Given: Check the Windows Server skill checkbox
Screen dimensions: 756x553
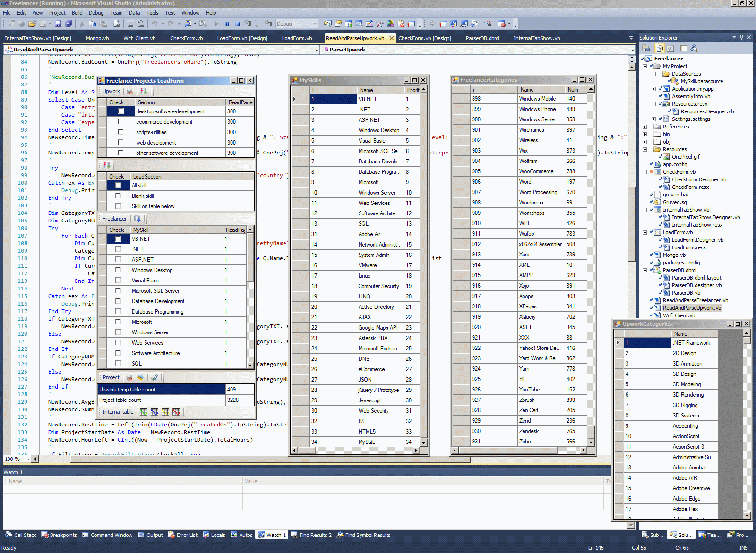Looking at the screenshot, I should (118, 332).
